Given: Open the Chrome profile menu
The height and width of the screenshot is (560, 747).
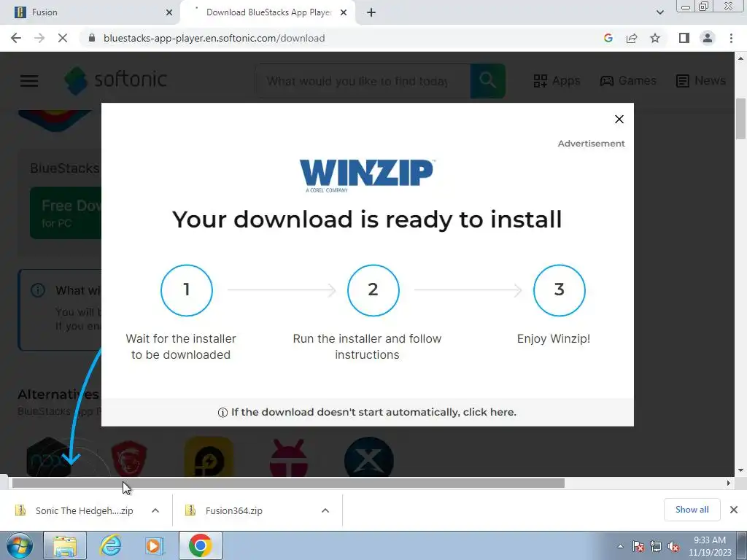Looking at the screenshot, I should click(x=708, y=38).
